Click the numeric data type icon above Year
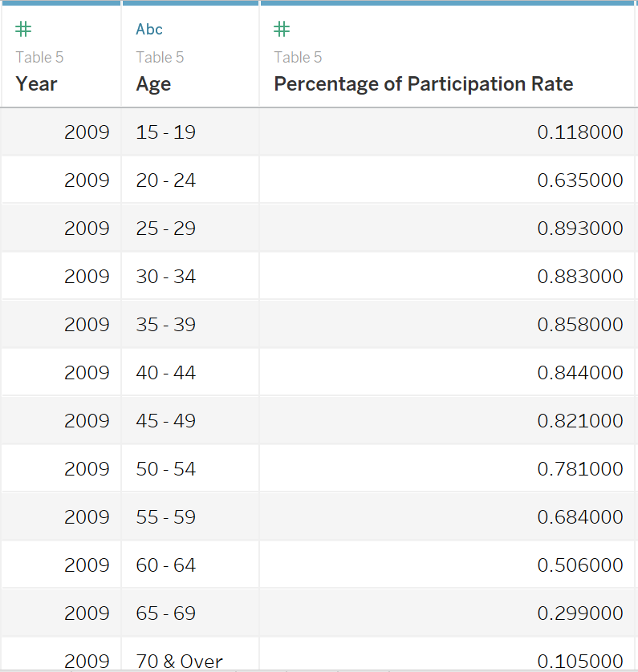Screen dimensions: 638x672 (22, 29)
